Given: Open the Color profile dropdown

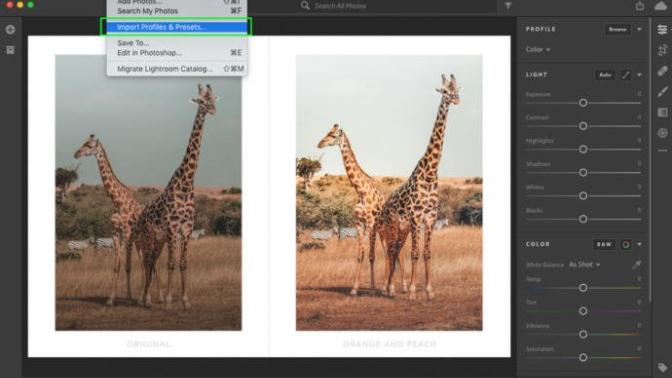Looking at the screenshot, I should pyautogui.click(x=538, y=50).
